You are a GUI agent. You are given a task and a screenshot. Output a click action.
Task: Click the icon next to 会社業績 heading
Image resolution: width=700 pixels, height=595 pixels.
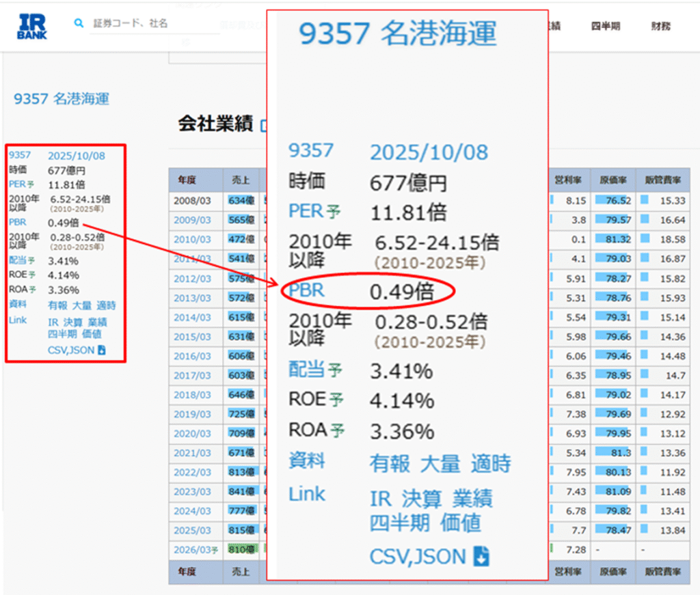click(x=262, y=125)
